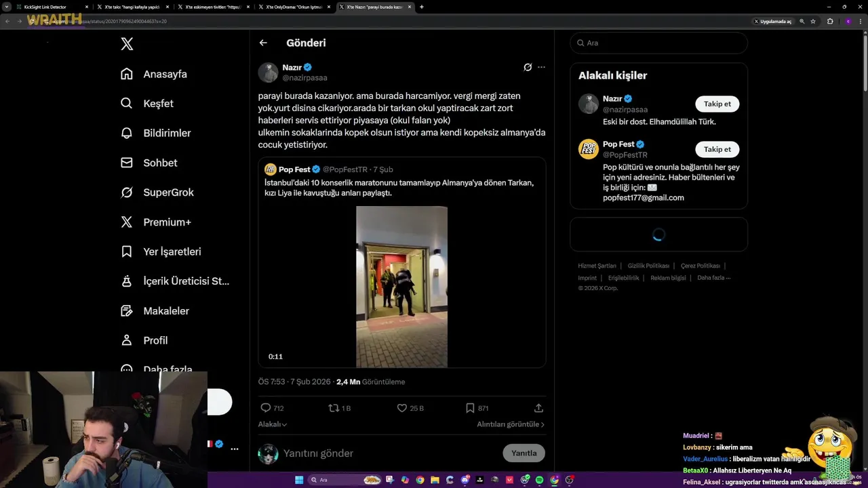Open Çerez Politikası footer link
This screenshot has width=868, height=488.
tap(701, 266)
